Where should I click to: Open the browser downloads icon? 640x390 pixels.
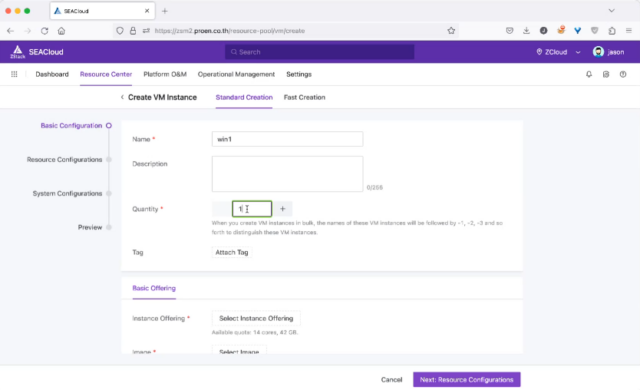pyautogui.click(x=527, y=31)
